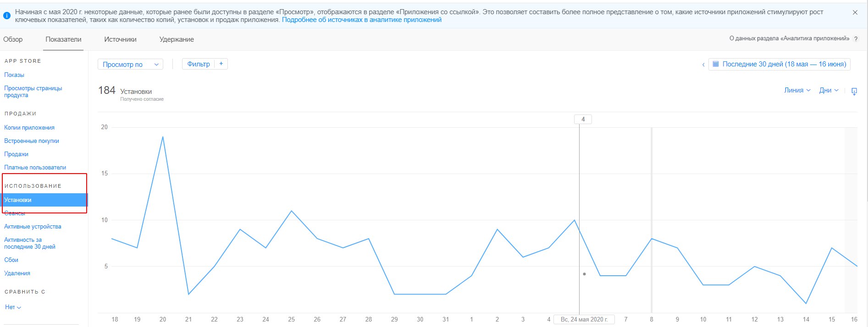
Task: Click the Фильтр button
Action: point(199,64)
